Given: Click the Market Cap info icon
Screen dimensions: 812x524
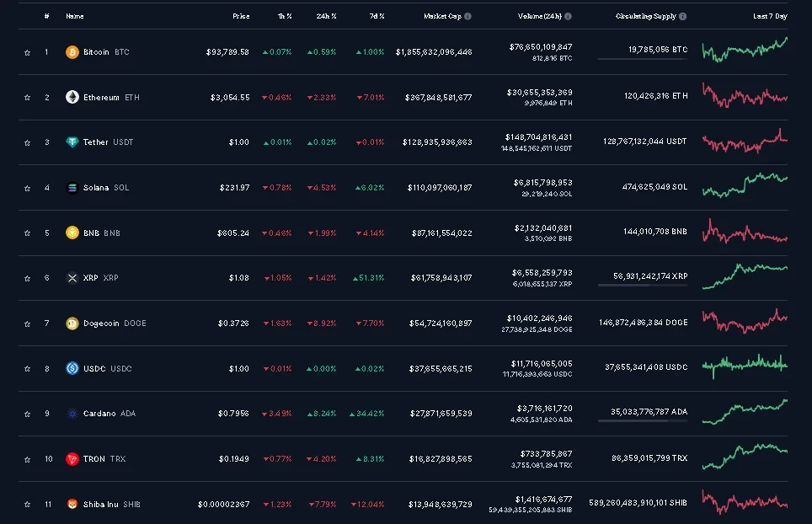Looking at the screenshot, I should 468,16.
